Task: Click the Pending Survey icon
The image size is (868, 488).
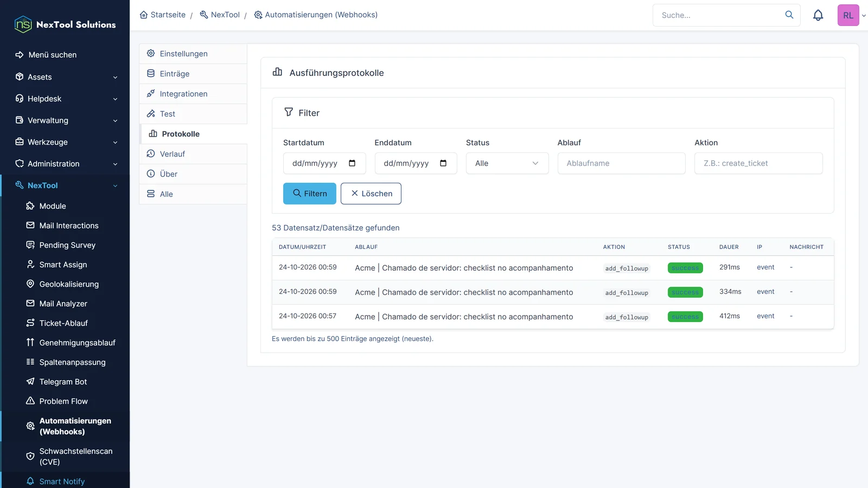Action: click(30, 245)
